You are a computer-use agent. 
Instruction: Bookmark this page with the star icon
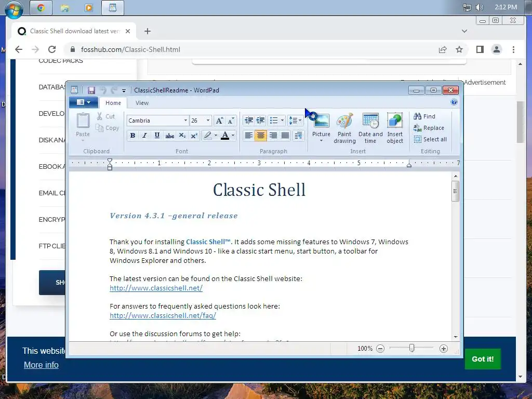459,49
